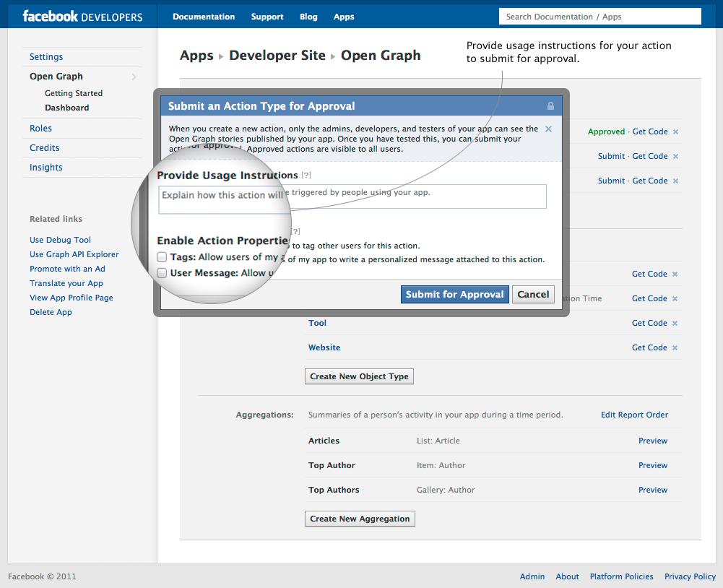The image size is (723, 588).
Task: Remove the Website object row using x
Action: pos(675,347)
